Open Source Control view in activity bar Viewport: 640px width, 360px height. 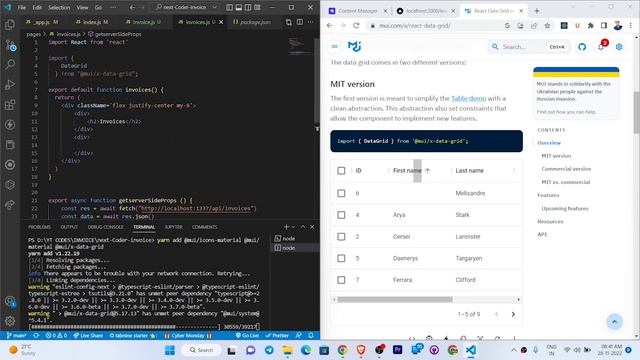(10, 45)
